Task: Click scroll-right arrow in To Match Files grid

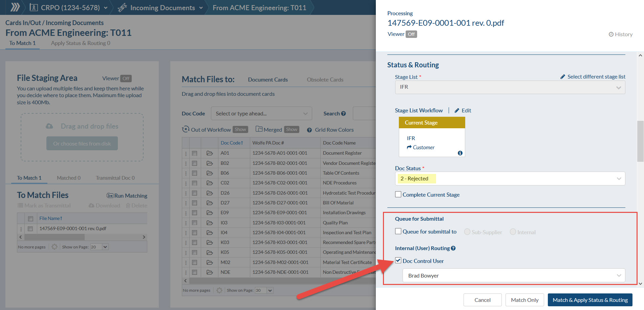Action: click(144, 237)
